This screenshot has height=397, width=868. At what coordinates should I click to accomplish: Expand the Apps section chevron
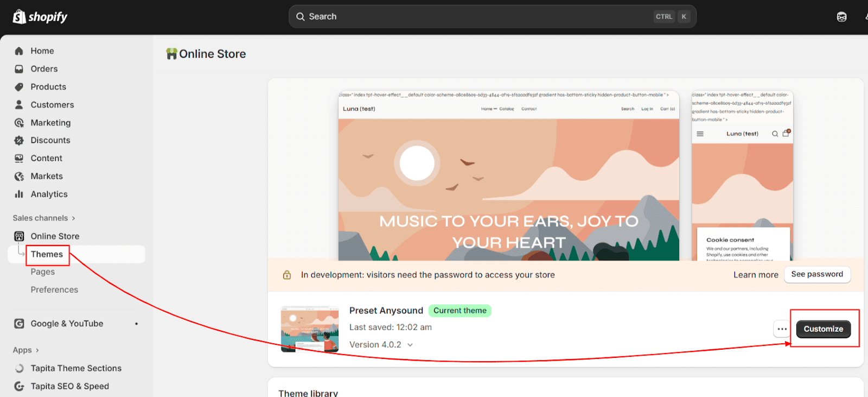pyautogui.click(x=37, y=350)
